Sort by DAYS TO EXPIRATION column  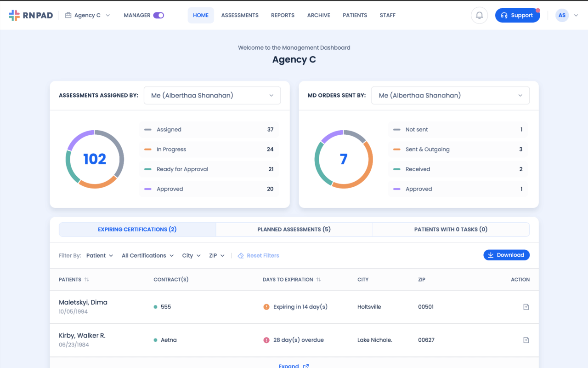(318, 279)
